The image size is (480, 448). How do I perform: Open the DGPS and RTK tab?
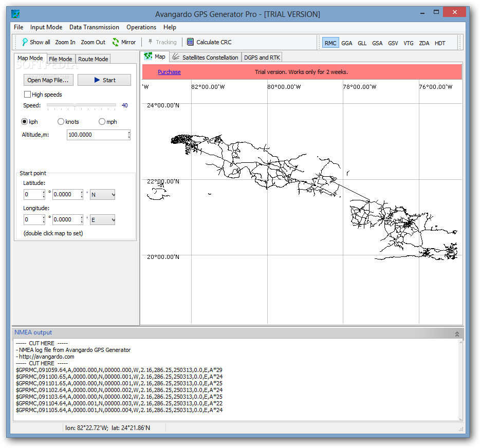pos(262,57)
